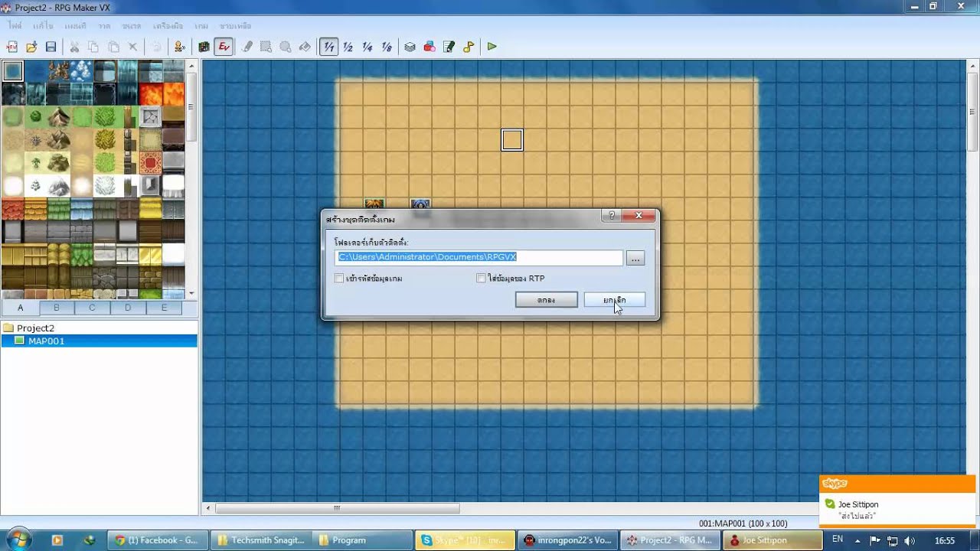
Task: Click the ยกเลิก (Cancel) button
Action: pos(615,300)
